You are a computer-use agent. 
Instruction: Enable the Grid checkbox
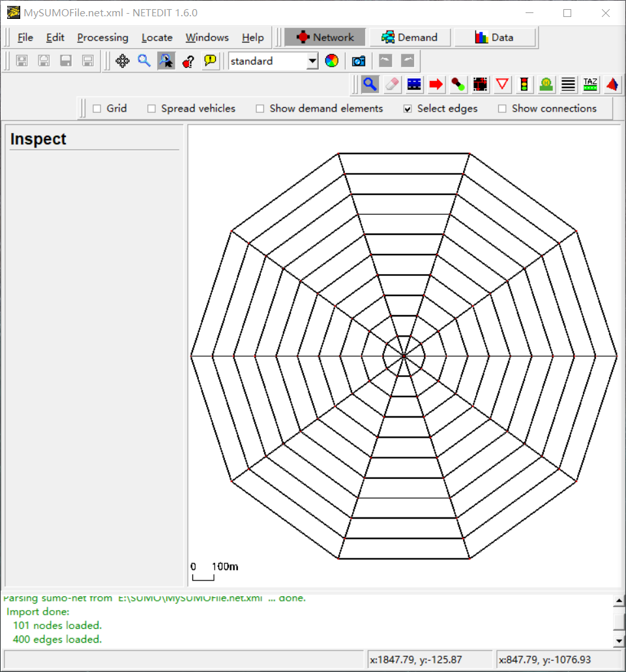tap(100, 108)
